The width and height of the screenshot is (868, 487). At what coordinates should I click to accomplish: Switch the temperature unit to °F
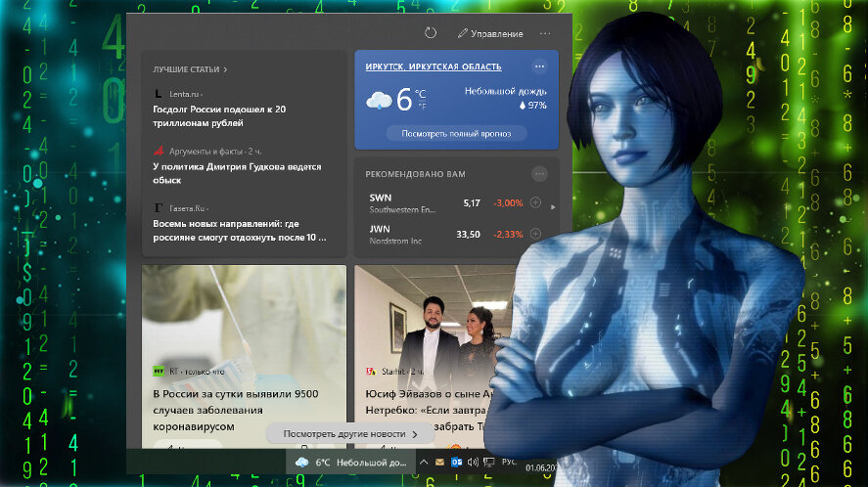point(422,107)
